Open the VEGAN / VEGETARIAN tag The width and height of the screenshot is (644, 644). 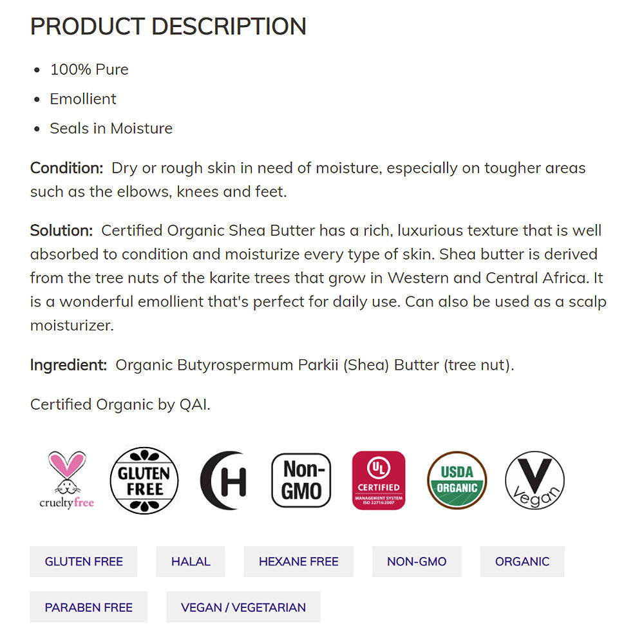pyautogui.click(x=243, y=607)
